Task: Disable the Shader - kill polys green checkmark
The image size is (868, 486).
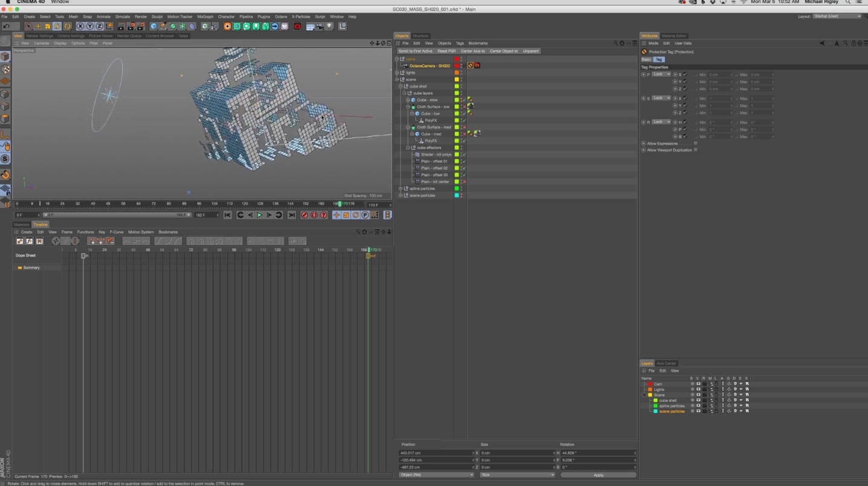Action: 464,155
